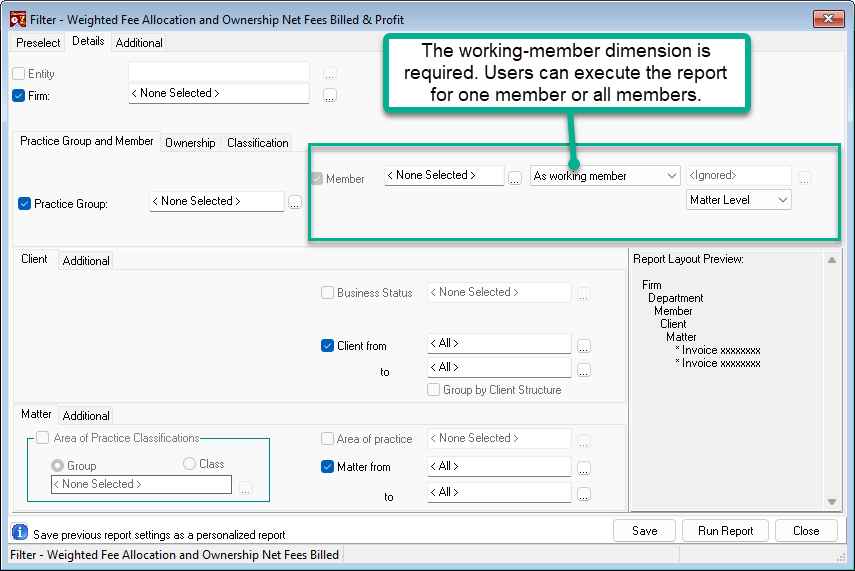Enable the Business Status checkbox

[x=327, y=292]
